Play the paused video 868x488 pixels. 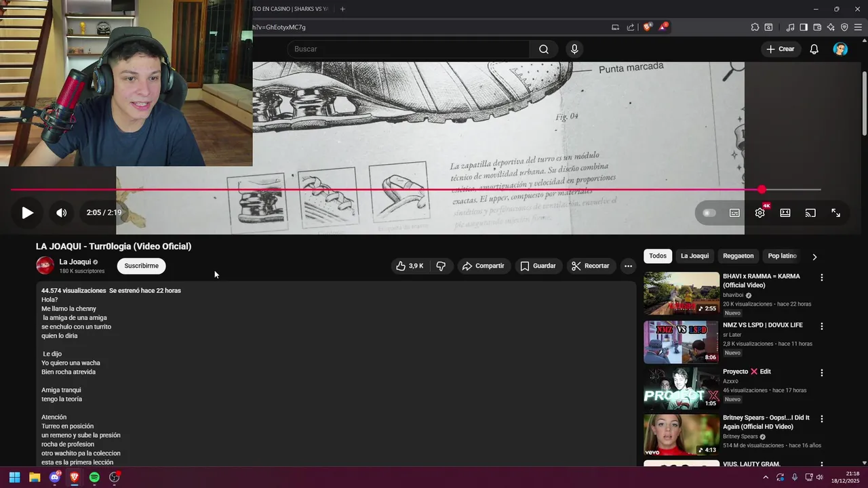[27, 213]
